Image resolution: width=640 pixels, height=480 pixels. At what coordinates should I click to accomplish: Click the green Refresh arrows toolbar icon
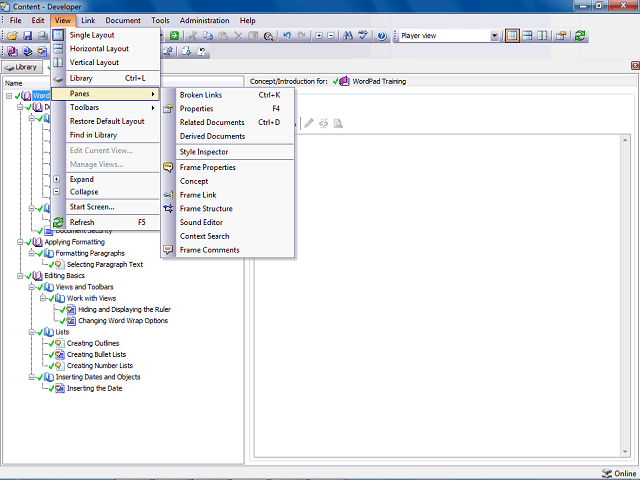580,36
